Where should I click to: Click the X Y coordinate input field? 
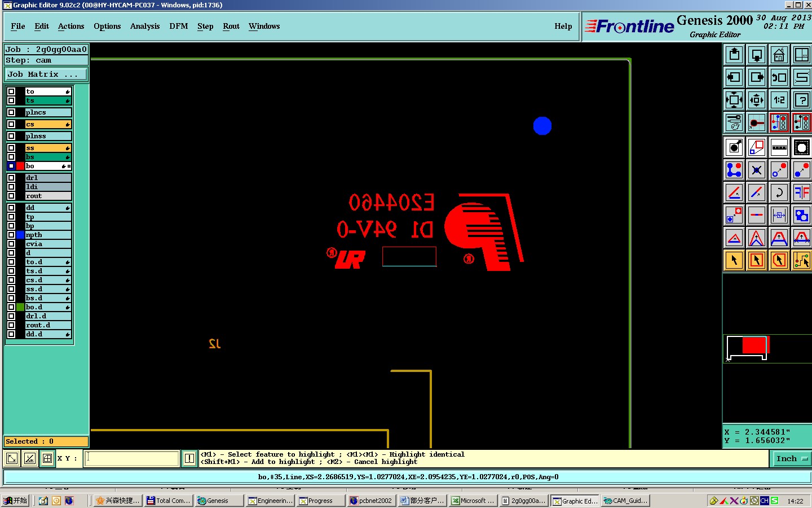(x=132, y=458)
